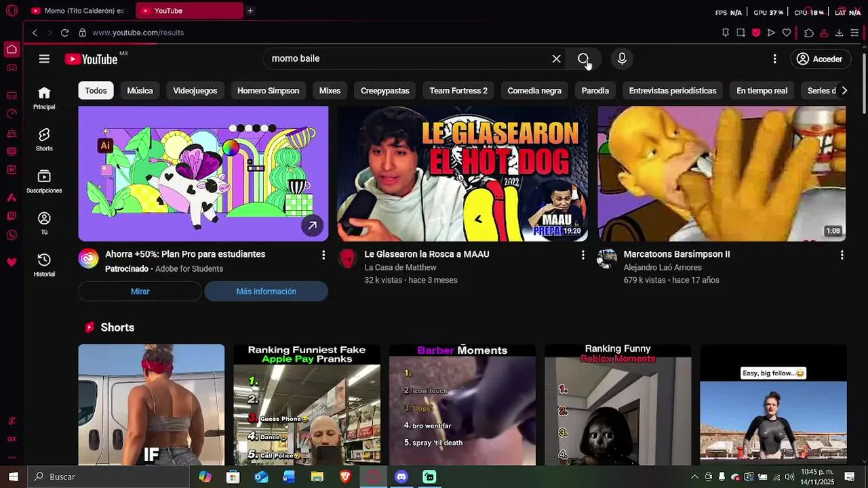Select the 'En tiempo real' filter chip
Viewport: 868px width, 488px height.
[x=762, y=91]
